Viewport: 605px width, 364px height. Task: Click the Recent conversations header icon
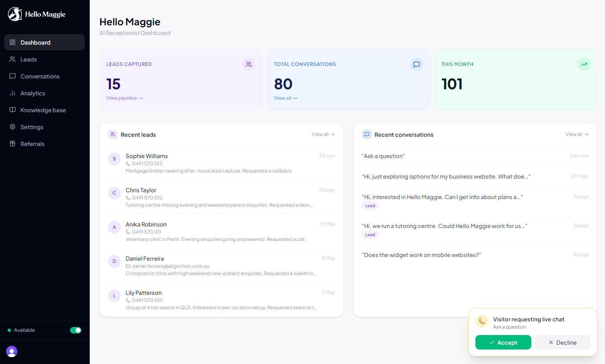(x=367, y=134)
